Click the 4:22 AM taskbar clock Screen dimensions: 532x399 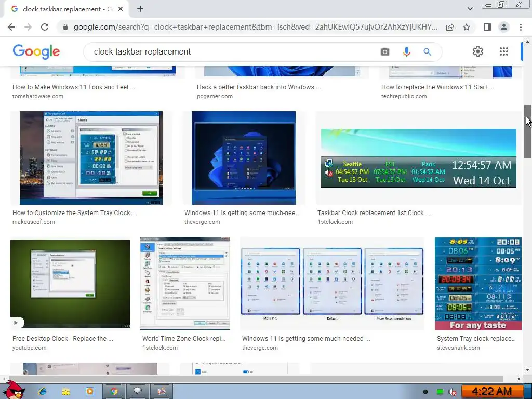tap(492, 392)
